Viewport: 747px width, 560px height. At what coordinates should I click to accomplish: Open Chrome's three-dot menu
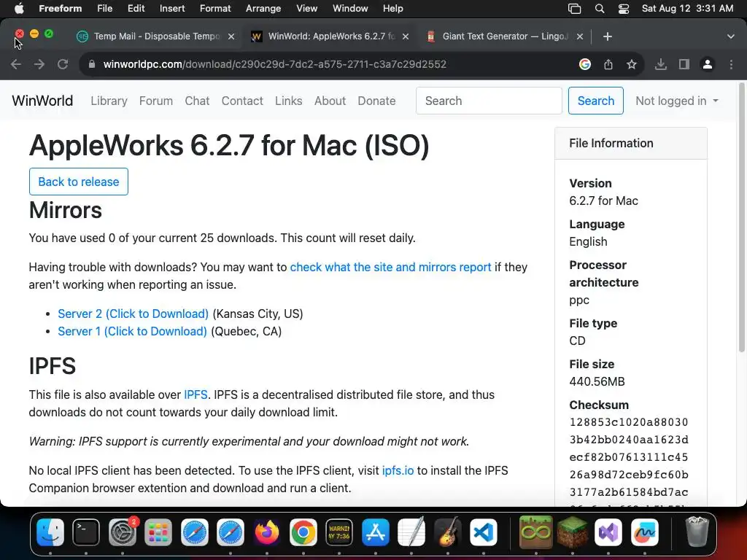coord(731,64)
